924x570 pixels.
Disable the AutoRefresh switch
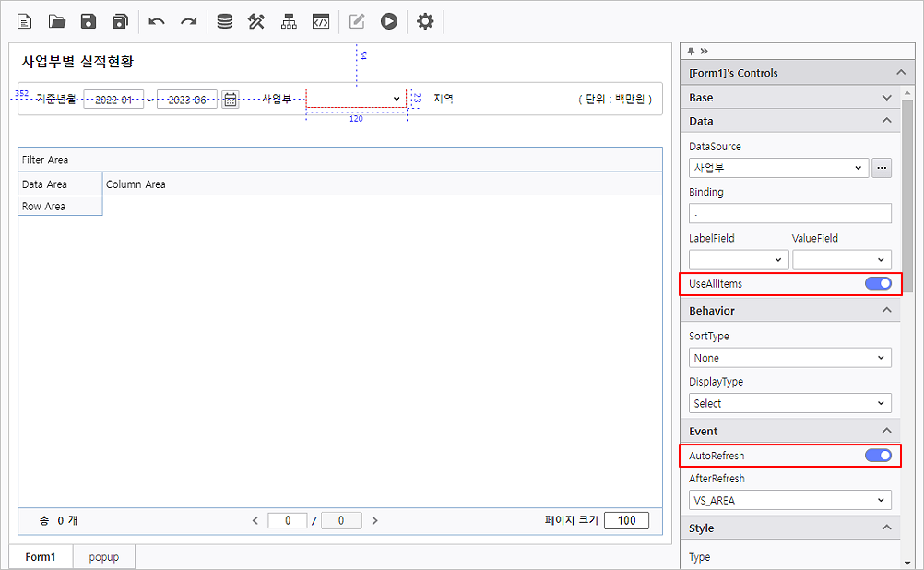point(878,455)
